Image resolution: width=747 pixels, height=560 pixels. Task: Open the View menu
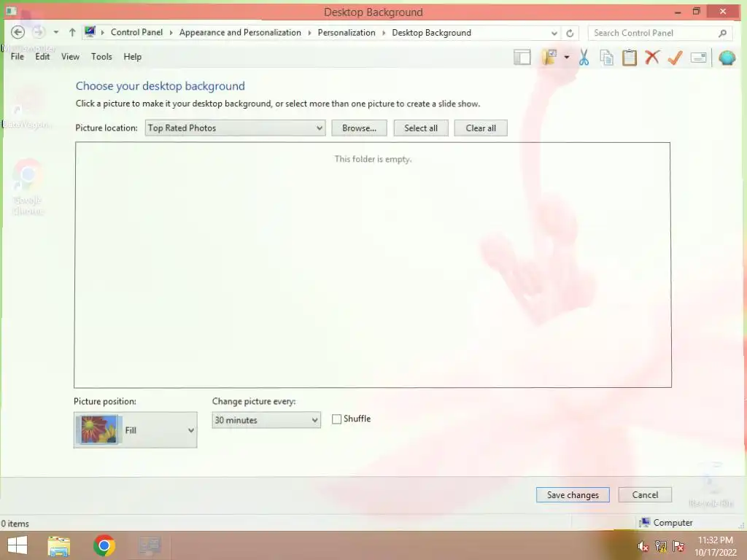70,57
